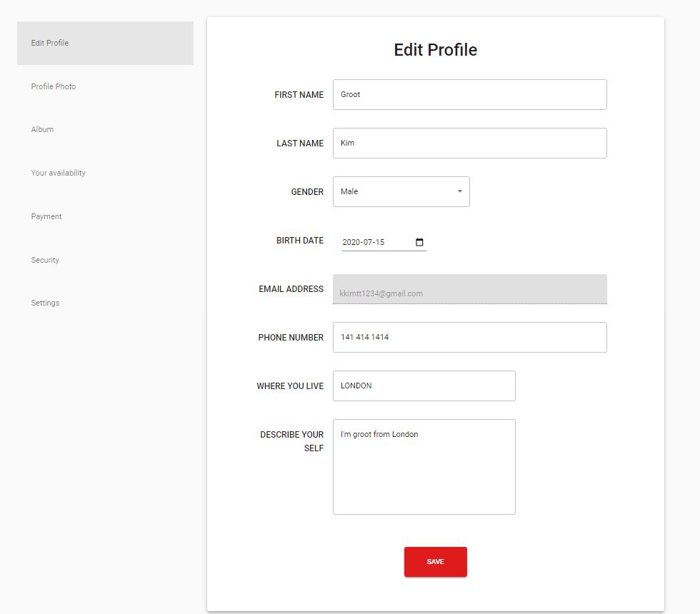Focus the Phone Number field

470,337
